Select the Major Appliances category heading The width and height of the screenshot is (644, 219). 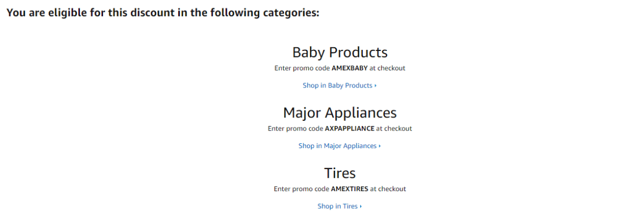coord(340,113)
